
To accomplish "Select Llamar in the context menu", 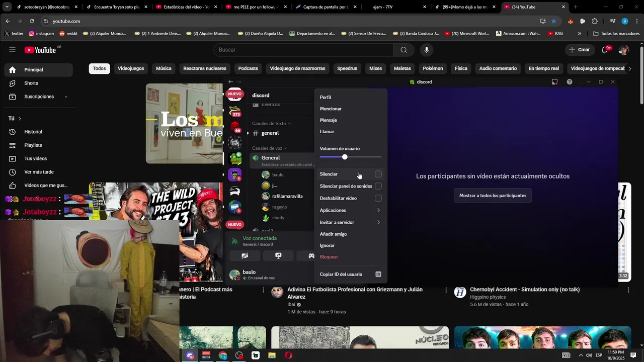I will tap(351, 132).
